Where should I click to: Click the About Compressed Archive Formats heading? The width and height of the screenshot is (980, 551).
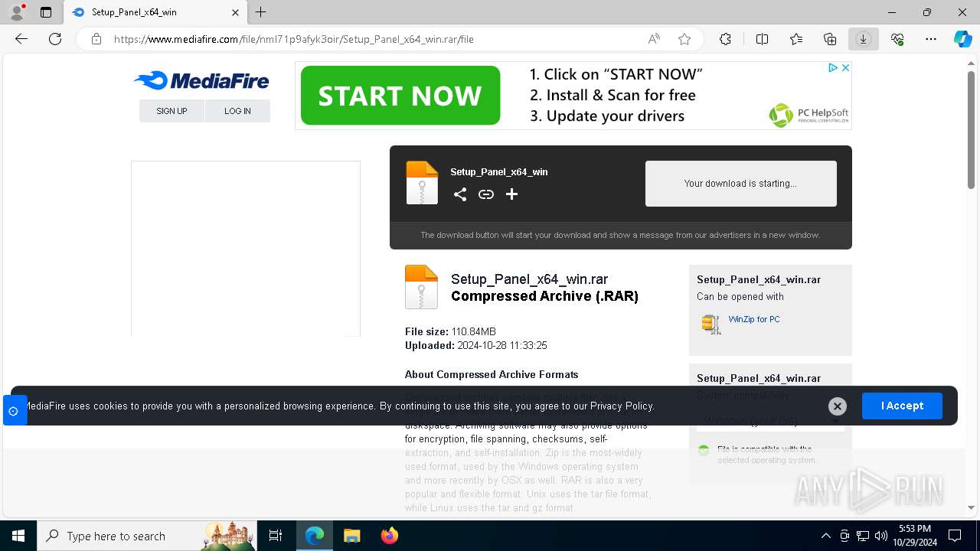pyautogui.click(x=492, y=374)
